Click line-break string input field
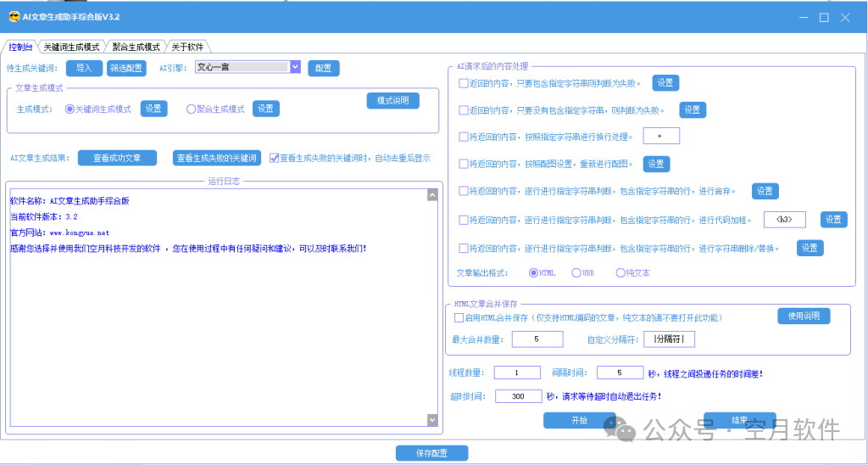 click(661, 136)
